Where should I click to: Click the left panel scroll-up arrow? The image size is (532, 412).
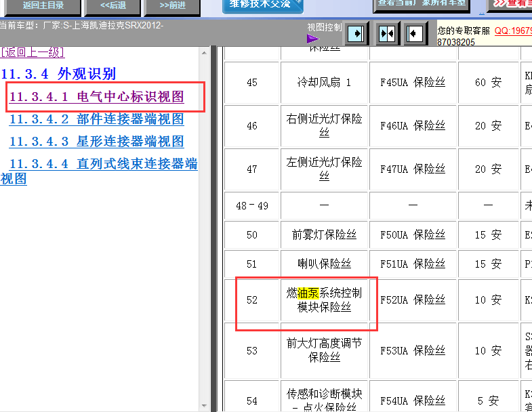coord(204,53)
